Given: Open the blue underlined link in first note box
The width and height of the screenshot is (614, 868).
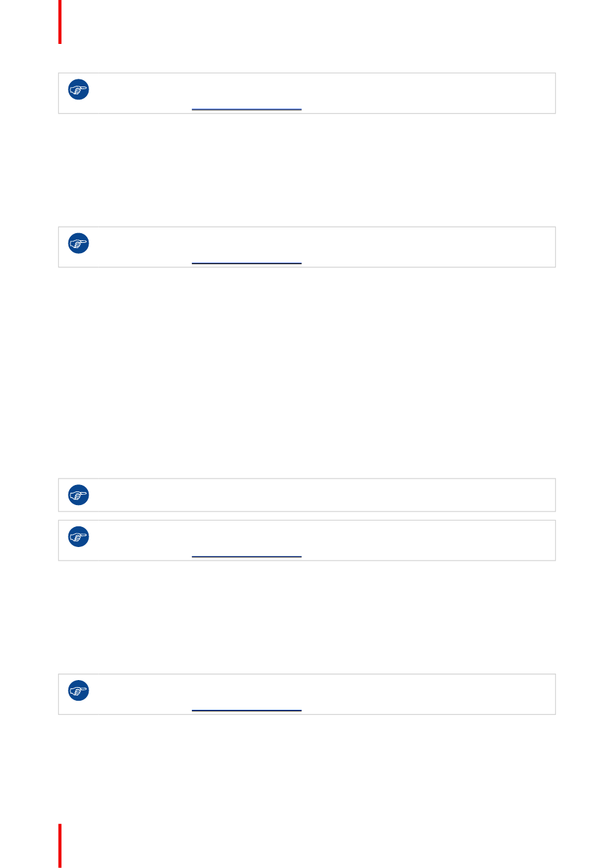Looking at the screenshot, I should coord(247,109).
